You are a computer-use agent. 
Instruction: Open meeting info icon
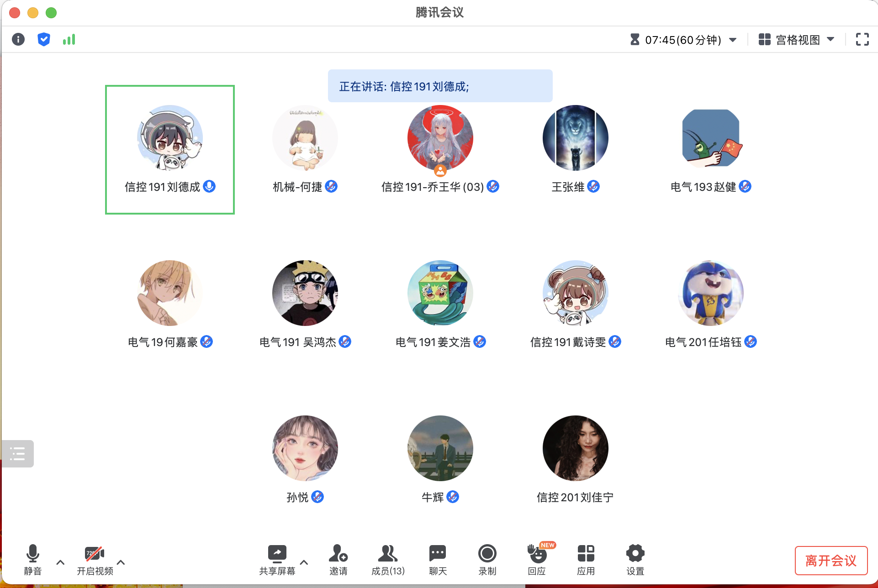tap(18, 40)
